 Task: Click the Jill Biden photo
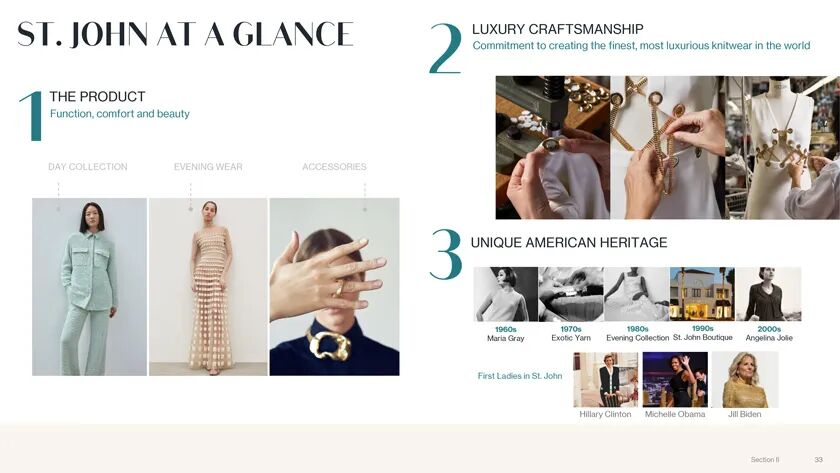[x=745, y=380]
